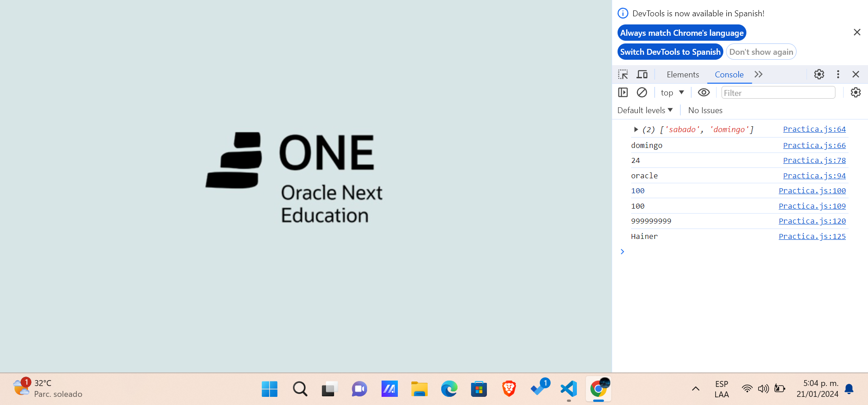Image resolution: width=868 pixels, height=405 pixels.
Task: Launch Microsoft Edge from the taskbar
Action: pyautogui.click(x=449, y=389)
